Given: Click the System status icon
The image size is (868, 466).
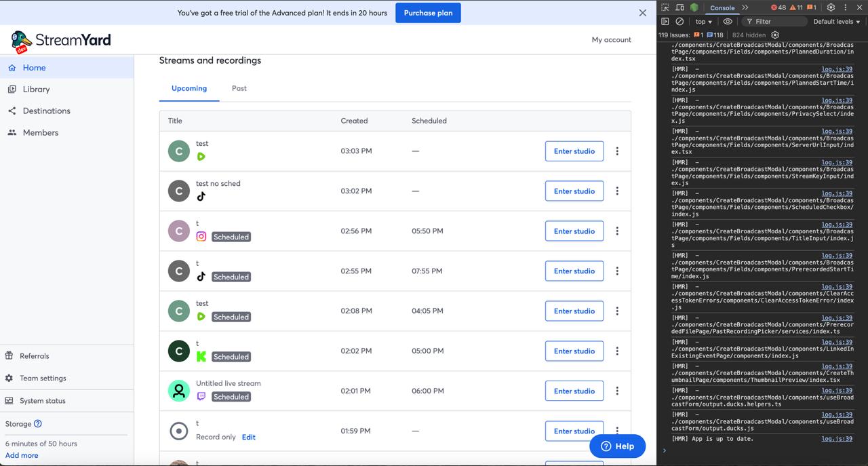Looking at the screenshot, I should click(9, 400).
